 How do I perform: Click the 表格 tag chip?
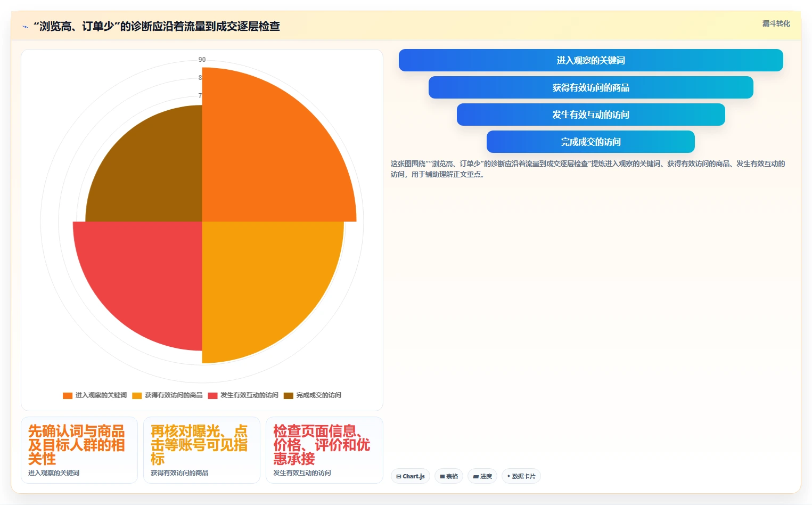[449, 476]
